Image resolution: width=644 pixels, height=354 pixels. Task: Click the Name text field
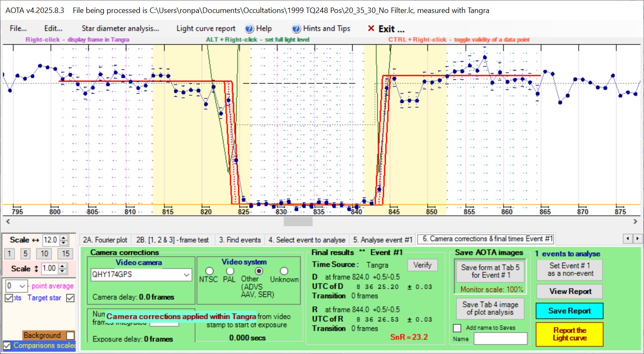pyautogui.click(x=500, y=339)
